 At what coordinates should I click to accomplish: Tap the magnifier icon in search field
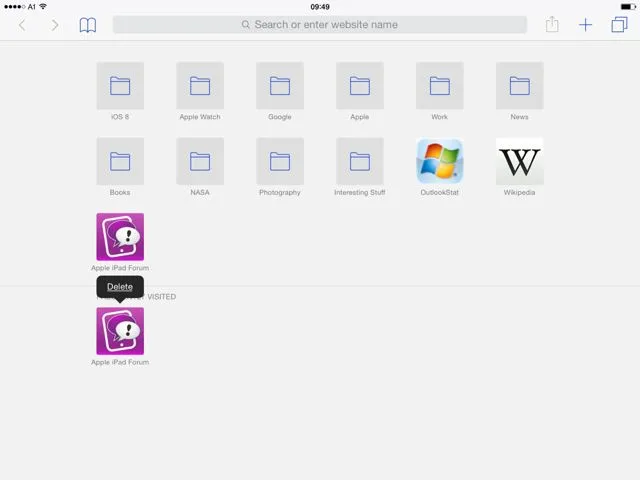(246, 24)
